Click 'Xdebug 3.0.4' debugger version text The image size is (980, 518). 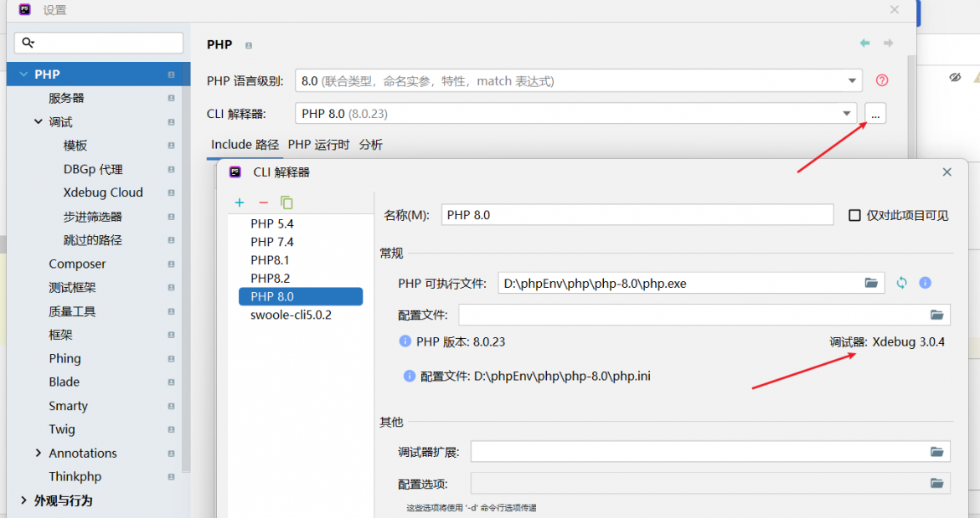(x=908, y=342)
